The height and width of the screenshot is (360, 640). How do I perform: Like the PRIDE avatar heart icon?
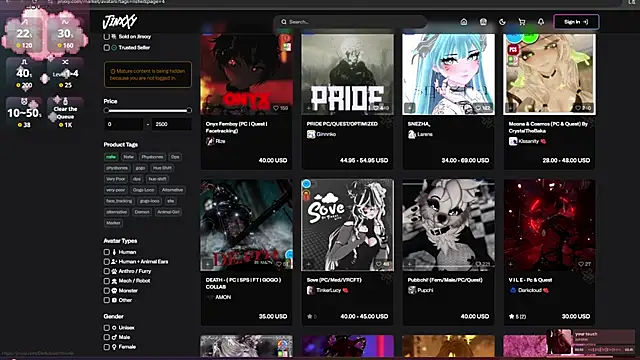[x=376, y=108]
